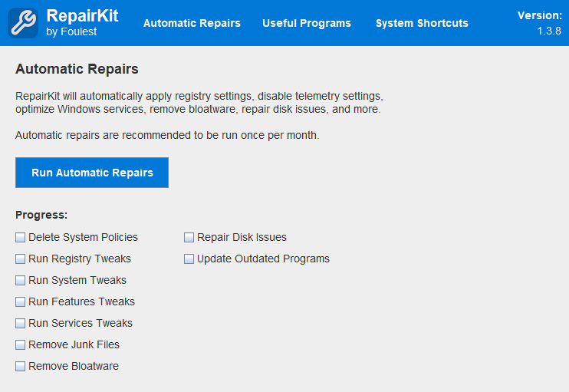This screenshot has width=569, height=392.
Task: Click the Automatic Repairs page heading
Action: click(x=77, y=69)
